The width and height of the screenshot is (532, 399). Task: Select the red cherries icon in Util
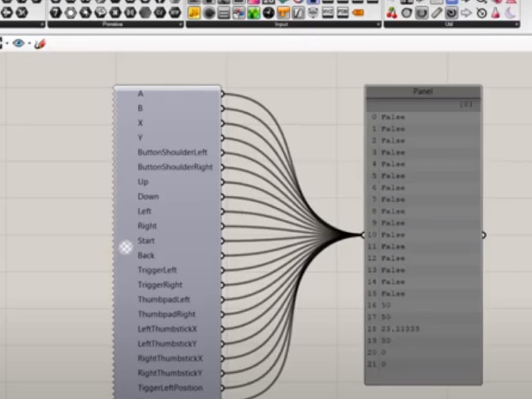[x=392, y=13]
